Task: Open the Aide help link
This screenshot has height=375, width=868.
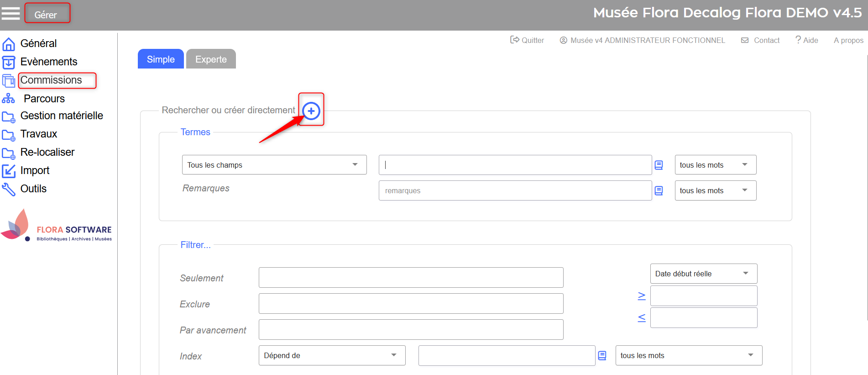Action: click(806, 40)
